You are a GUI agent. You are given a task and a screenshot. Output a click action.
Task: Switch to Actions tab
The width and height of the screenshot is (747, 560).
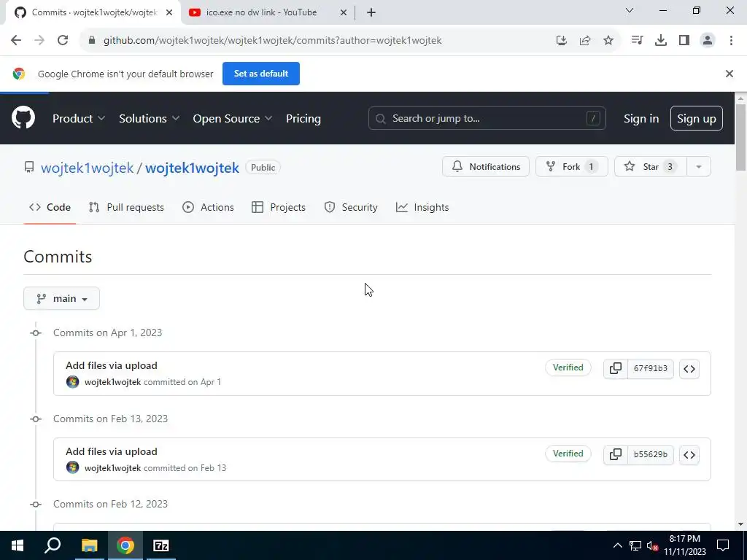pos(208,208)
